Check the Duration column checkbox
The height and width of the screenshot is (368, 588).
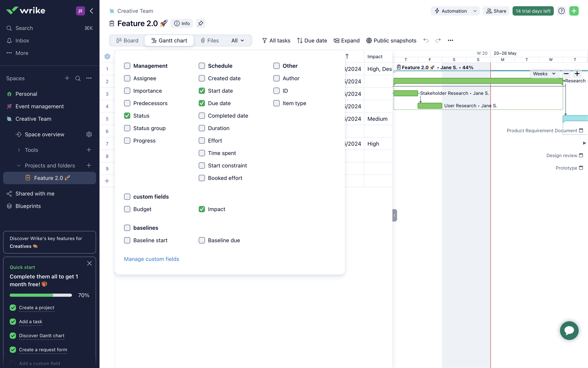(x=202, y=128)
